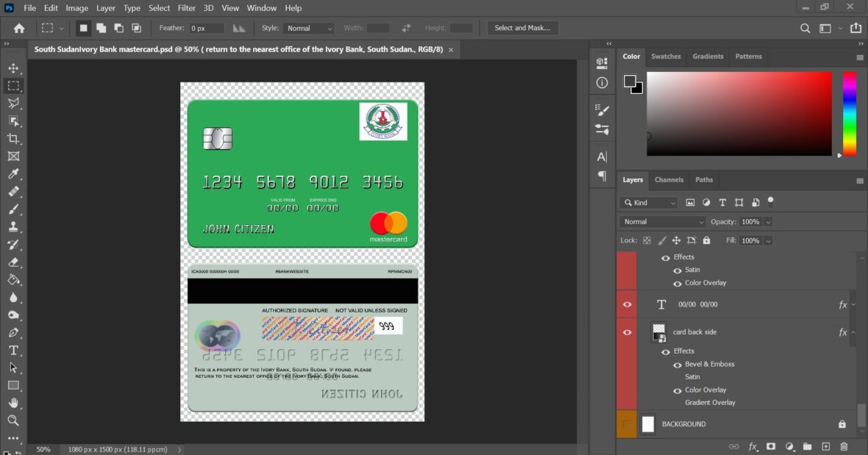868x455 pixels.
Task: Select the Zoom tool
Action: point(13,420)
